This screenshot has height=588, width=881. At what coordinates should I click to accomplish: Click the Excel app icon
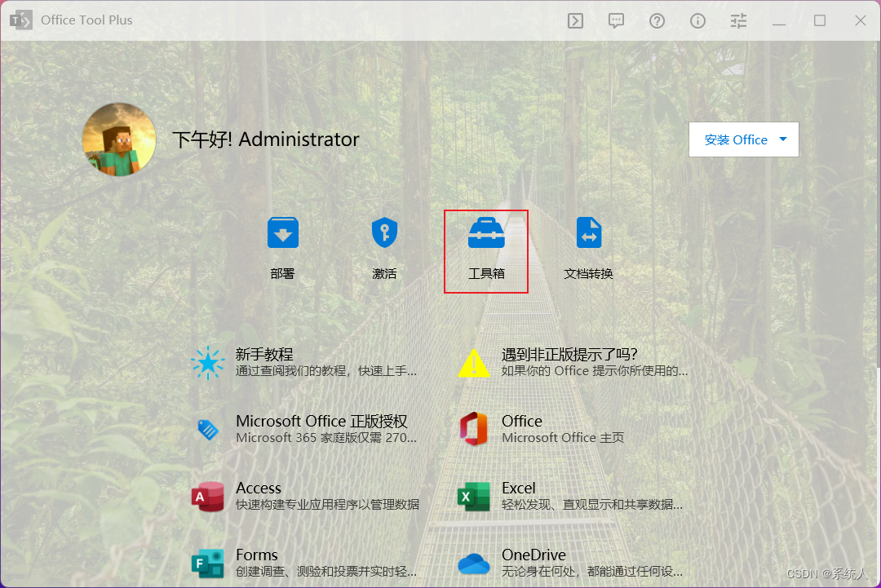474,497
